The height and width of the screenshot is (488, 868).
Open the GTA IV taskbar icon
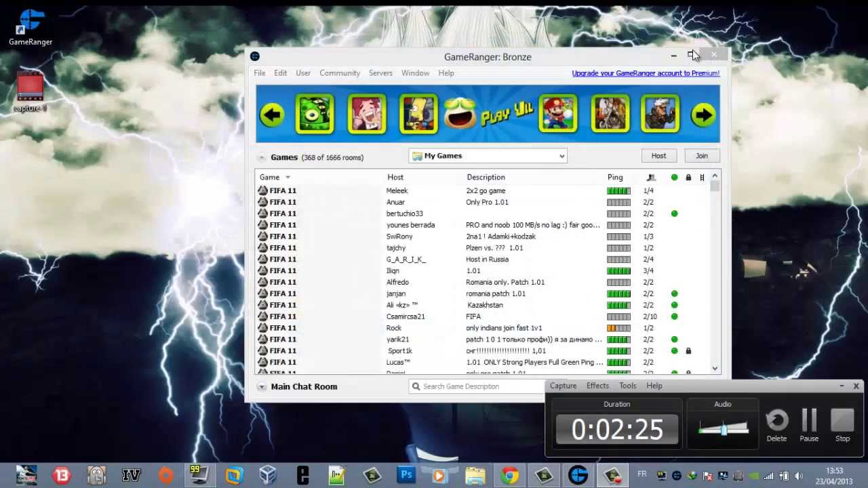(x=131, y=475)
